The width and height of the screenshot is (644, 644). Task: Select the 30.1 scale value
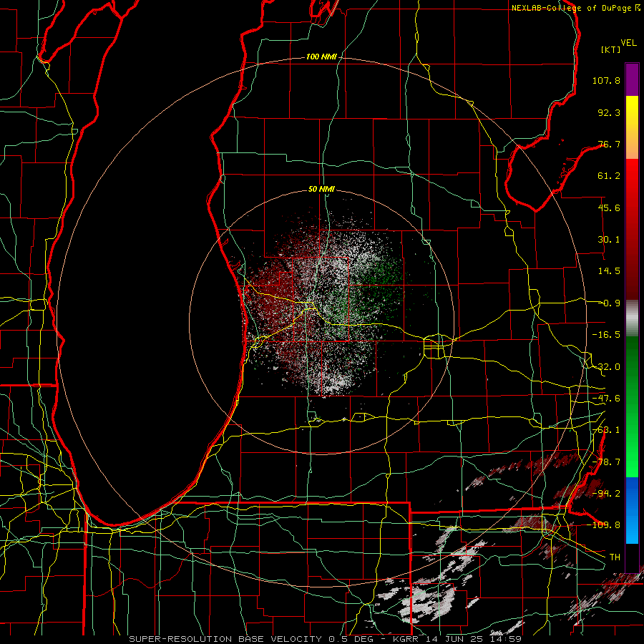coord(609,240)
